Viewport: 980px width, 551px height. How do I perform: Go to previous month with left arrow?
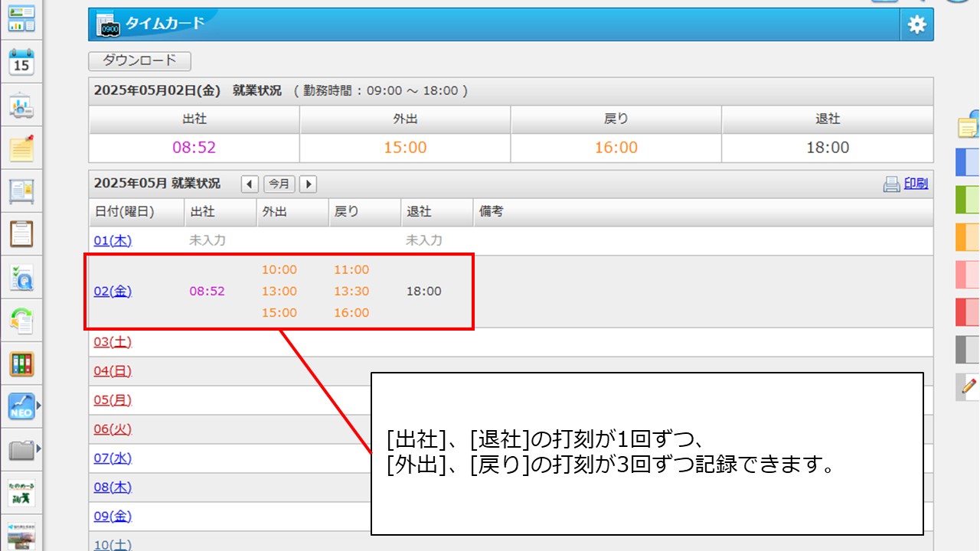pos(250,184)
